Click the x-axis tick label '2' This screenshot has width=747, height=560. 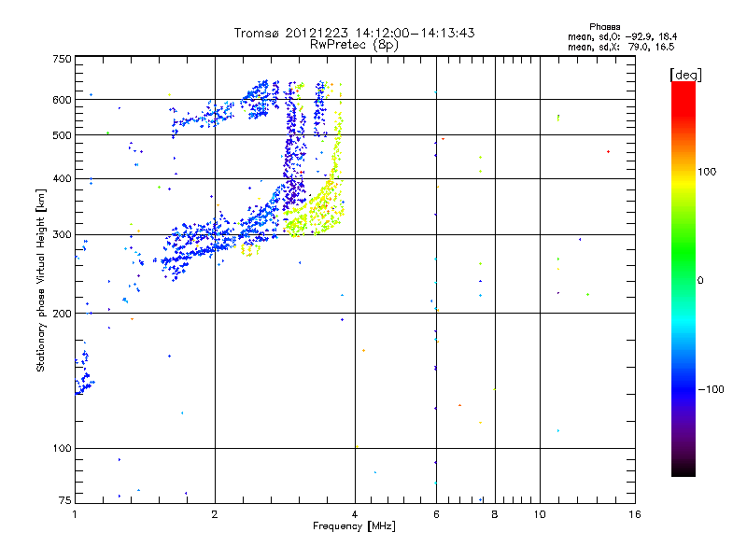[x=215, y=514]
